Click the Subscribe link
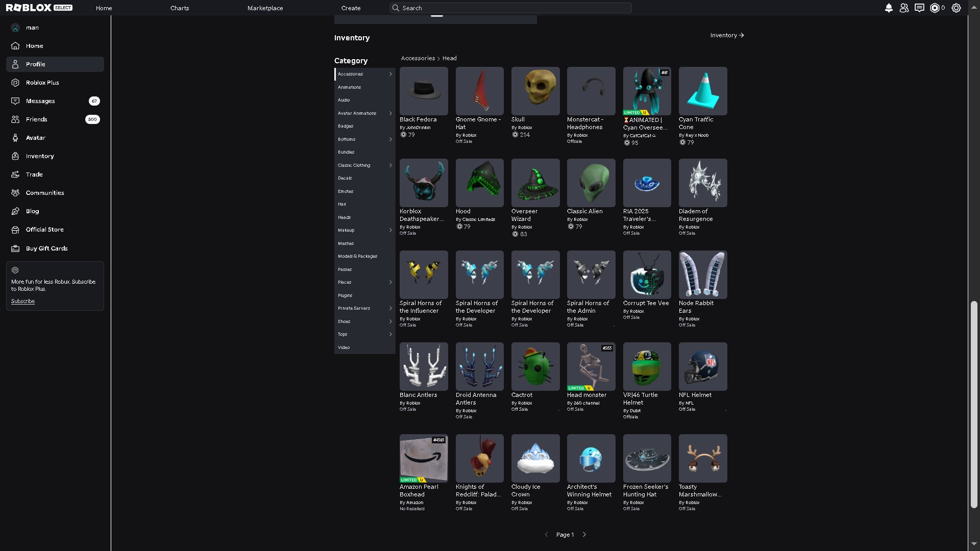The height and width of the screenshot is (551, 980). 23,302
